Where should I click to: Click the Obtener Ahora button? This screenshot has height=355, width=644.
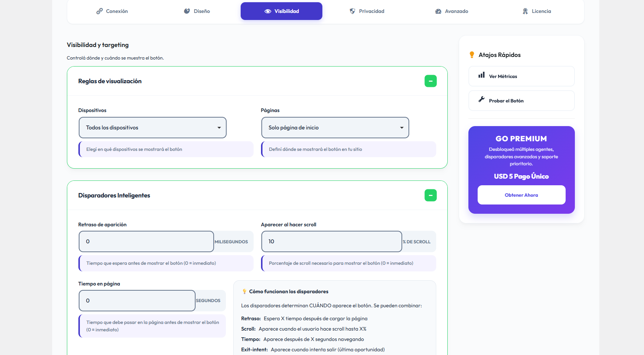tap(521, 195)
